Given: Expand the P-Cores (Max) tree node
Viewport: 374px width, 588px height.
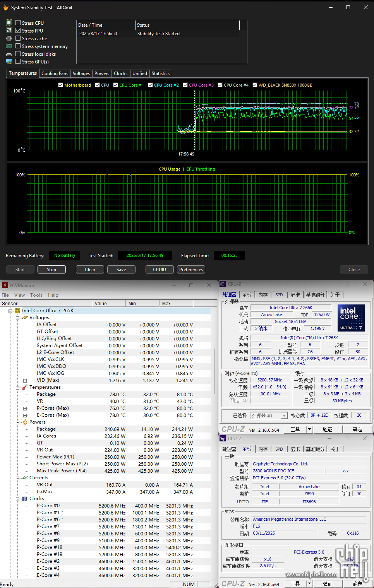Looking at the screenshot, I should (25, 408).
